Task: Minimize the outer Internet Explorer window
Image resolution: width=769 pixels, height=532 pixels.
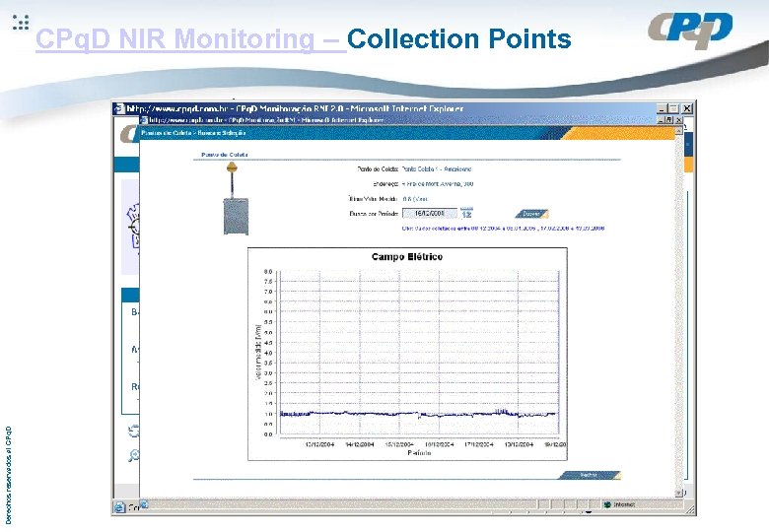Action: pos(662,108)
